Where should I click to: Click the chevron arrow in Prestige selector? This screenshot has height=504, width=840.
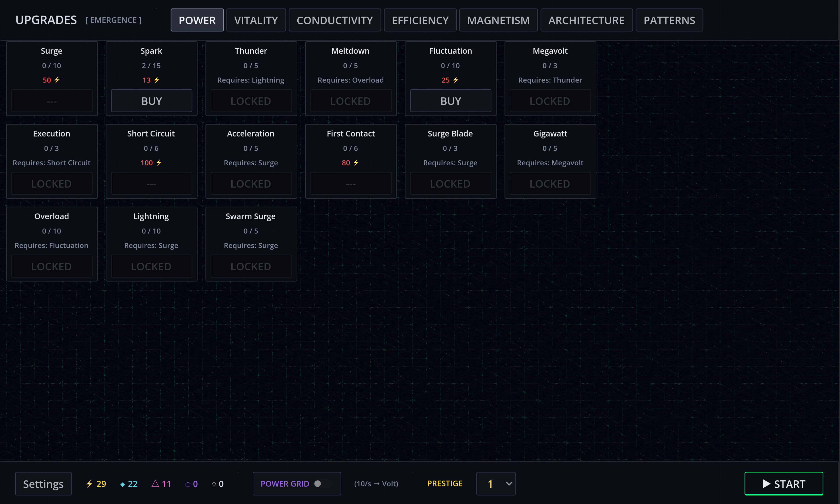coord(509,483)
